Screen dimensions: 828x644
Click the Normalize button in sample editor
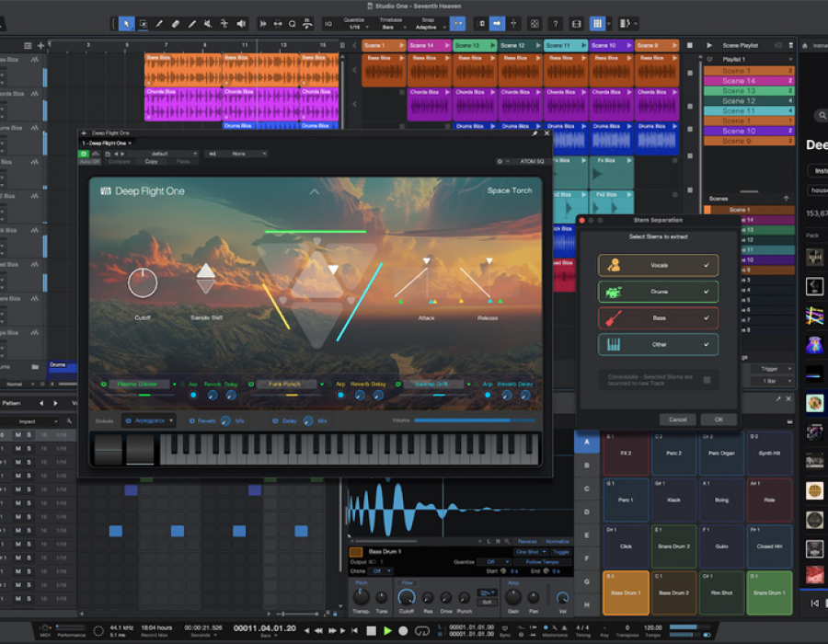558,541
